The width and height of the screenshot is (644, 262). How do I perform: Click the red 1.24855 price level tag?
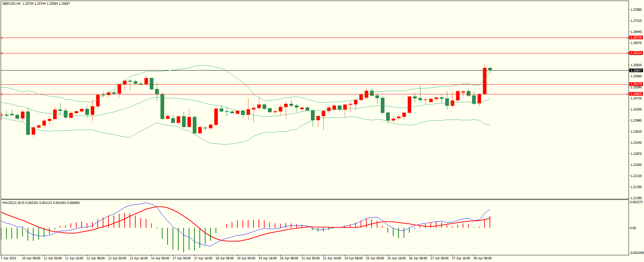636,94
